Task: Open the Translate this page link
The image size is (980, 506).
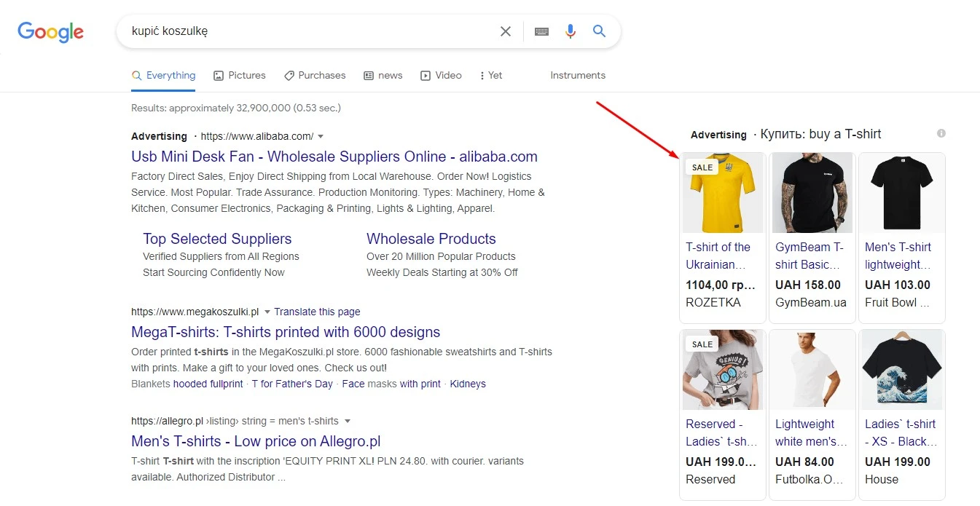Action: 317,312
